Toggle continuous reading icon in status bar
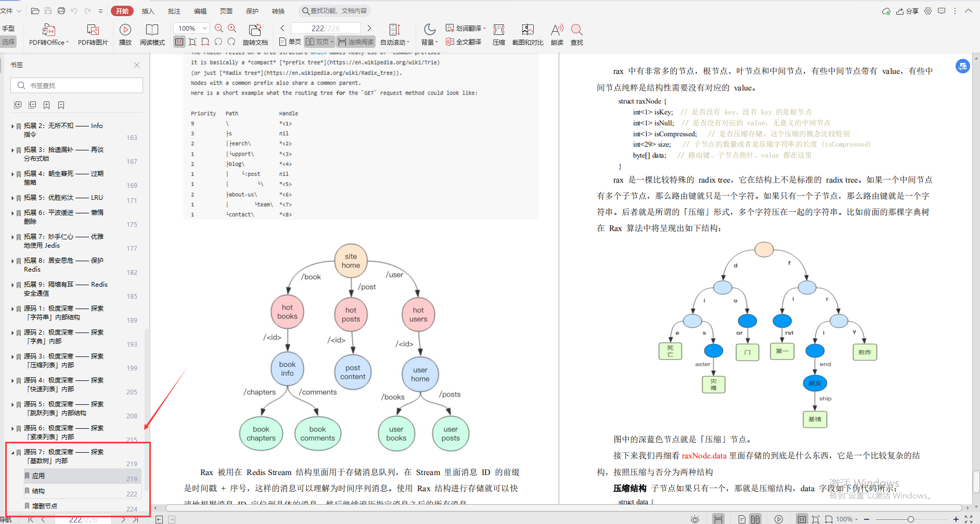Screen dimensions: 980x524 (x=718, y=519)
